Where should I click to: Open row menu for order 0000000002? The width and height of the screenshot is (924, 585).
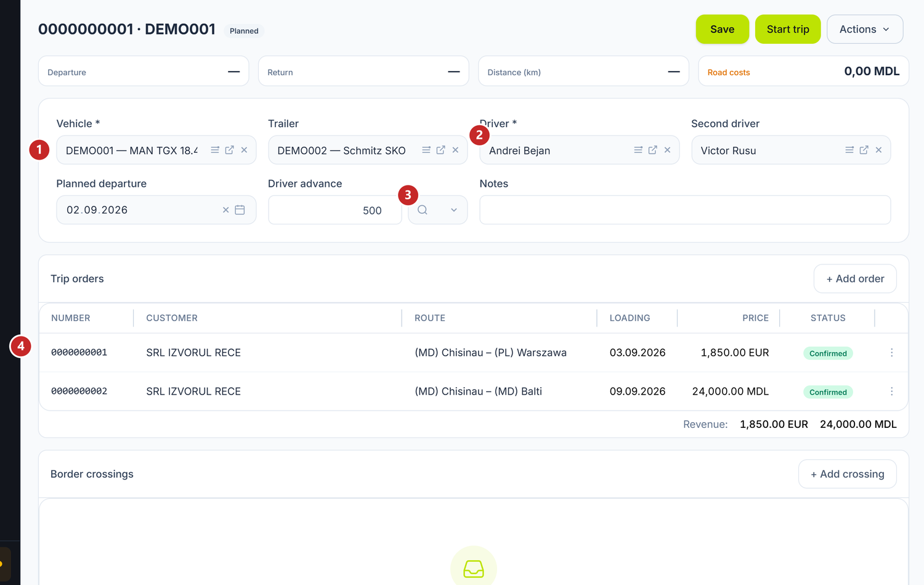point(891,391)
